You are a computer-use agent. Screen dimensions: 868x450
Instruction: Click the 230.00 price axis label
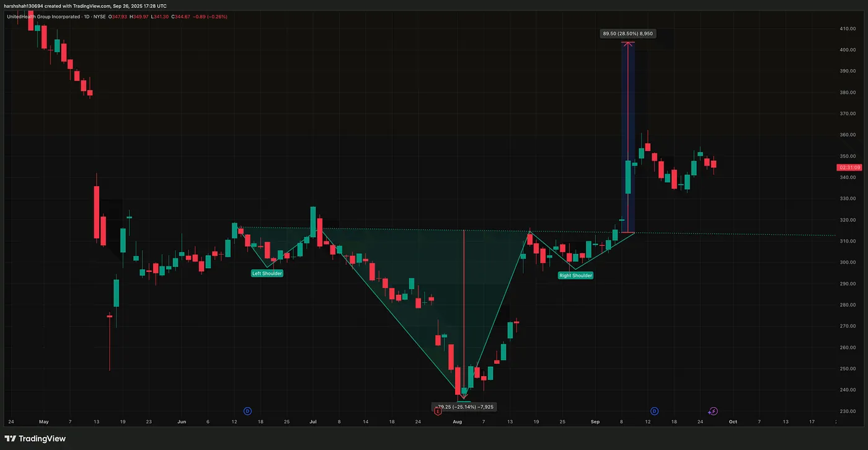click(x=848, y=411)
